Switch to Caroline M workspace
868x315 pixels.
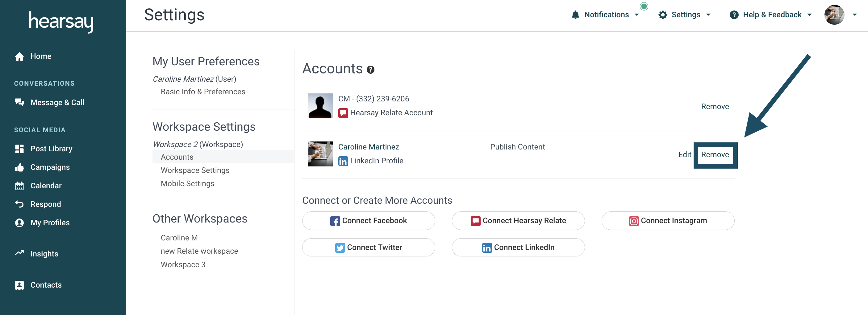click(x=179, y=238)
